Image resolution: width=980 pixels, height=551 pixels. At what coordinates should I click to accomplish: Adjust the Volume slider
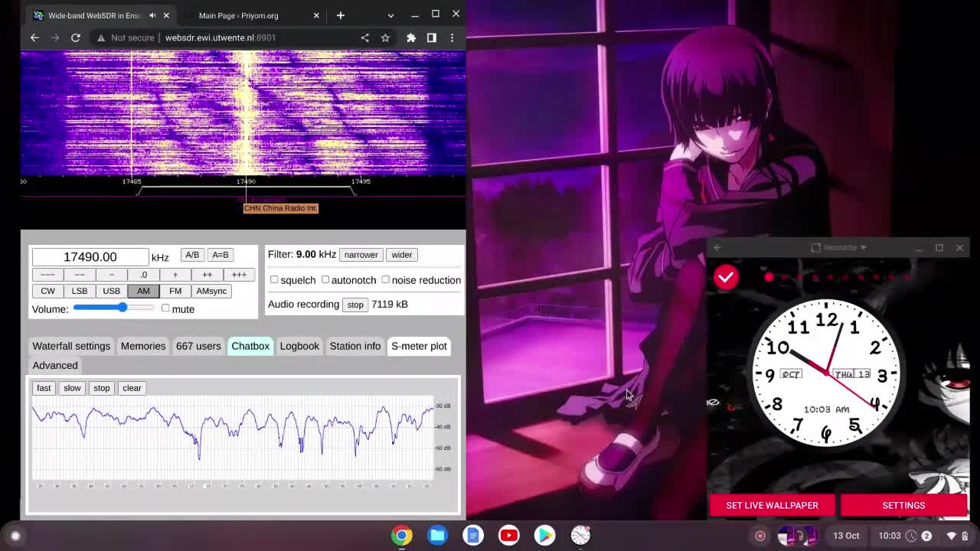pyautogui.click(x=114, y=308)
